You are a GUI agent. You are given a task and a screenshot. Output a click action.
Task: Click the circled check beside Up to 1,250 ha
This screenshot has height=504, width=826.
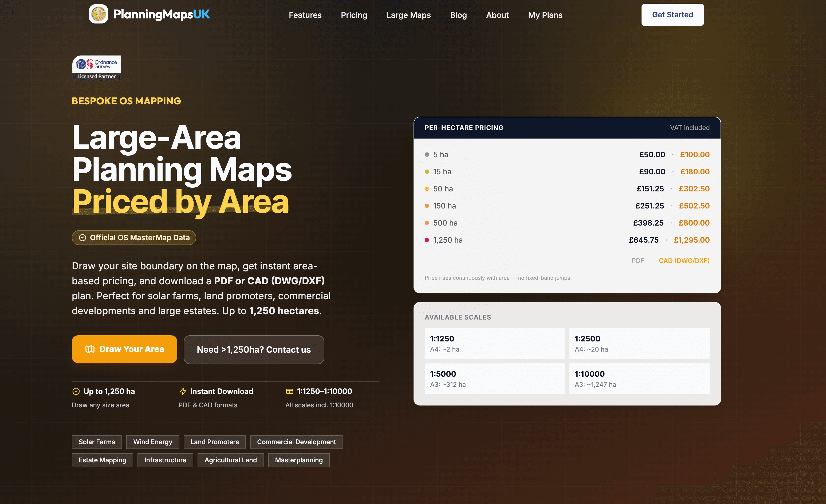coord(76,391)
